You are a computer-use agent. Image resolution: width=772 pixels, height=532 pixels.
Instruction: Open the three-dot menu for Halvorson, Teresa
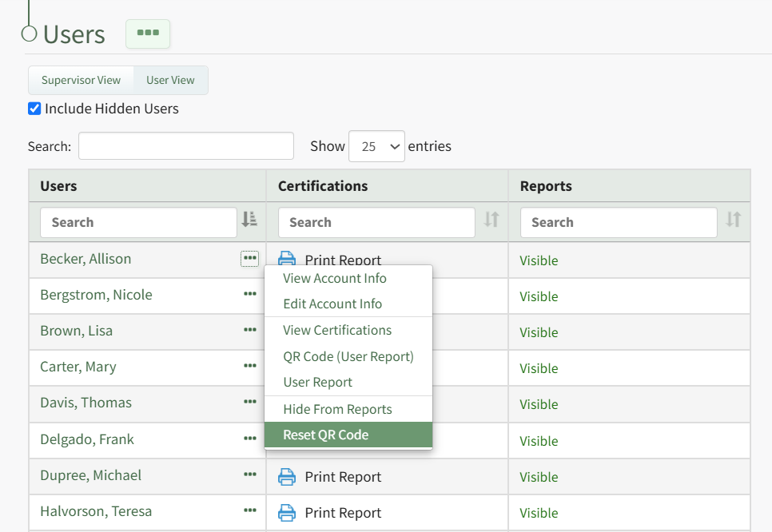(x=249, y=511)
